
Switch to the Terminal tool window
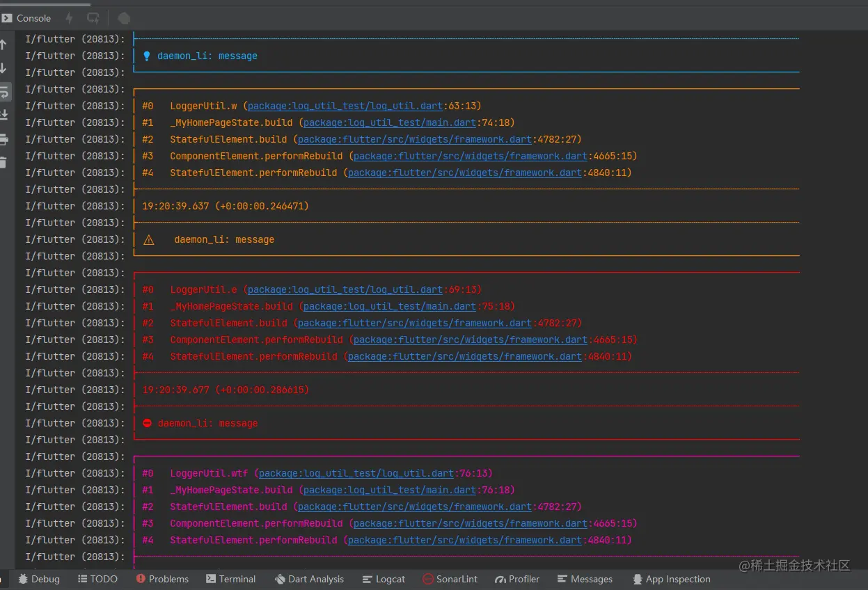click(x=231, y=579)
